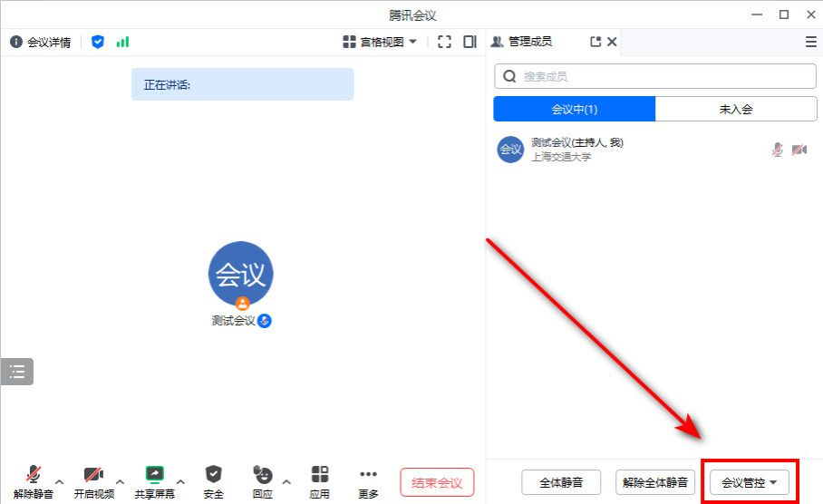Open the hamburger menu in members panel

click(811, 42)
